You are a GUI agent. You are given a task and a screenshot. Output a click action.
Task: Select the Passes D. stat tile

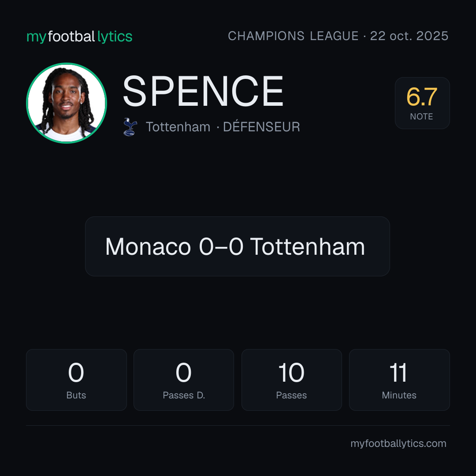(x=184, y=380)
